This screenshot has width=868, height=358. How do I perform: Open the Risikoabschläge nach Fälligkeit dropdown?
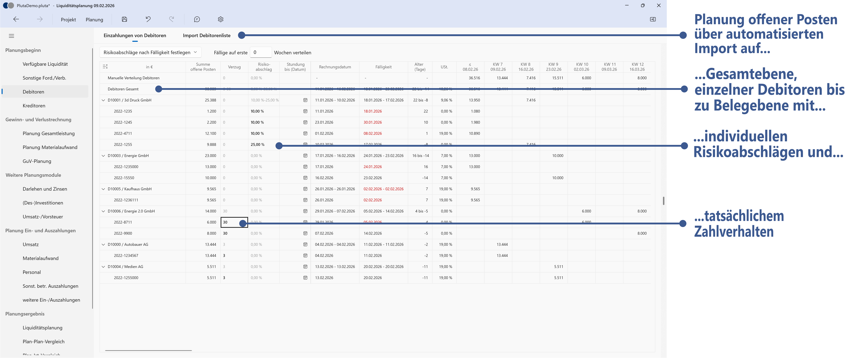coord(150,52)
